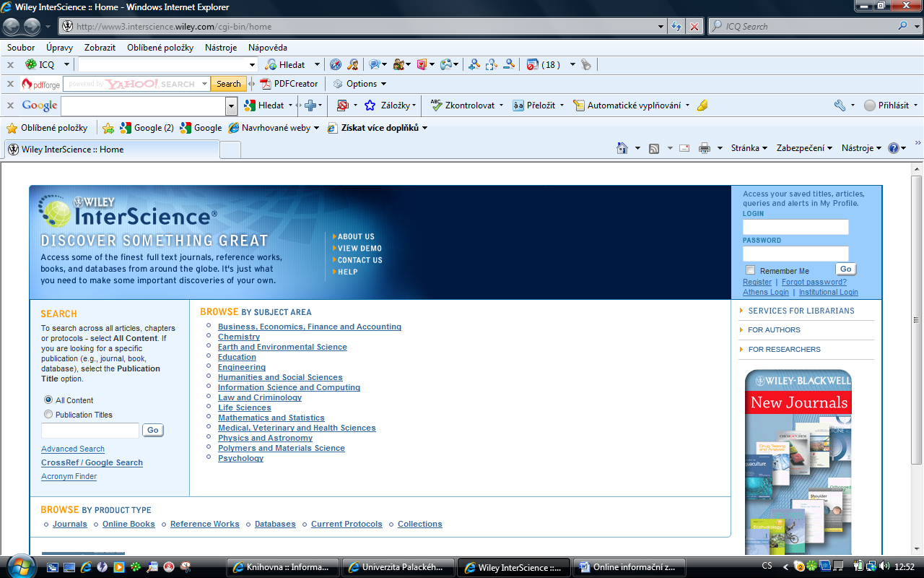Click the volume speaker tray icon
924x578 pixels.
point(884,566)
